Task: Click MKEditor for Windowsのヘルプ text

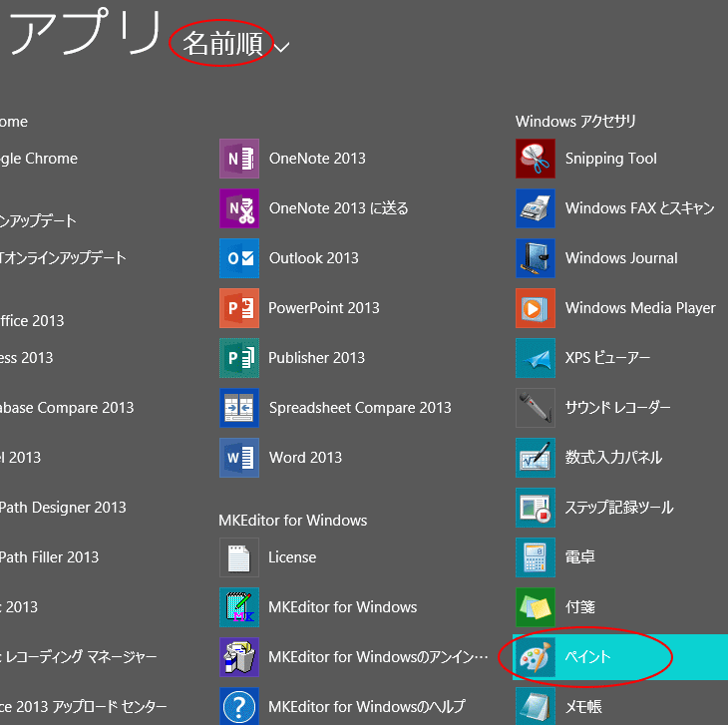Action: click(367, 706)
